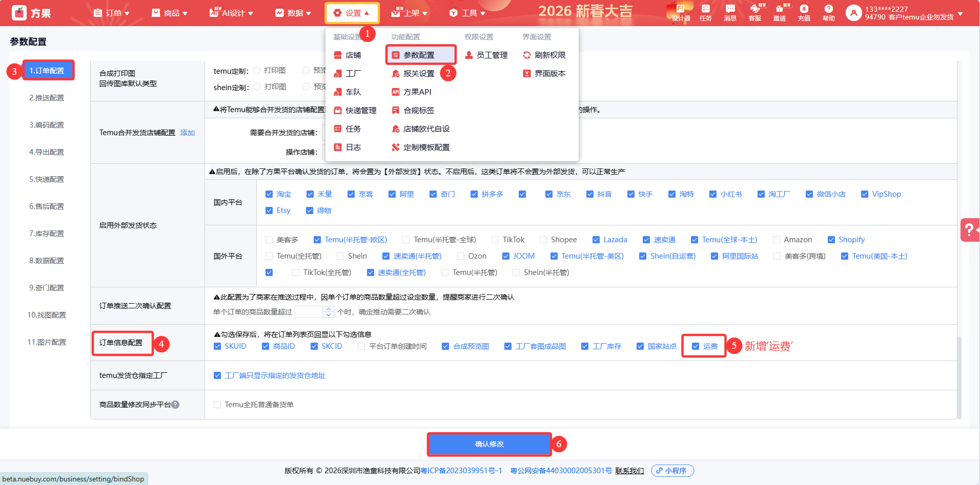Open the 粤公网安备44030002005301号 link

tap(561, 471)
